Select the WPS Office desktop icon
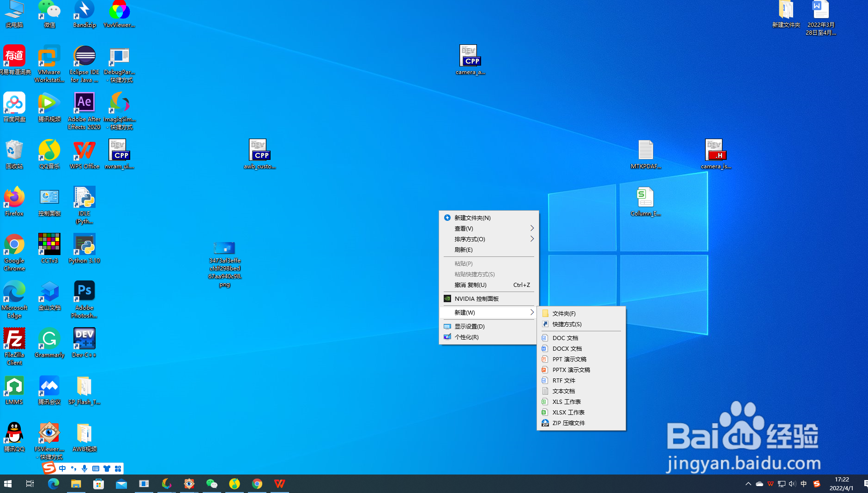This screenshot has height=493, width=868. (84, 154)
